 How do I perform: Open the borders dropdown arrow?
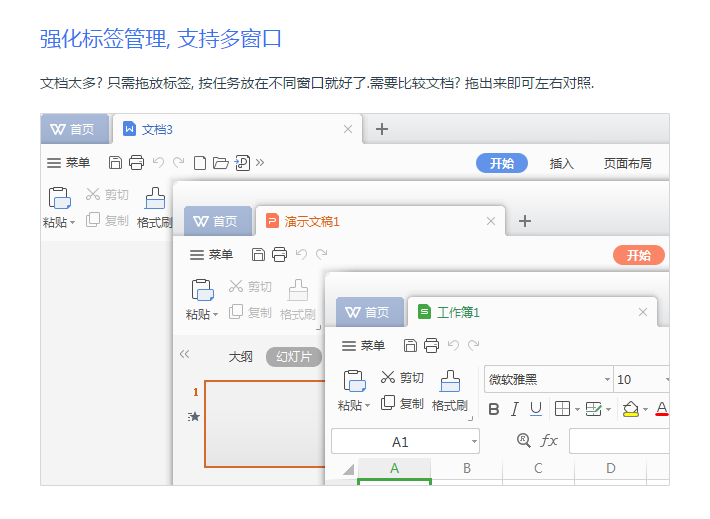pos(577,409)
